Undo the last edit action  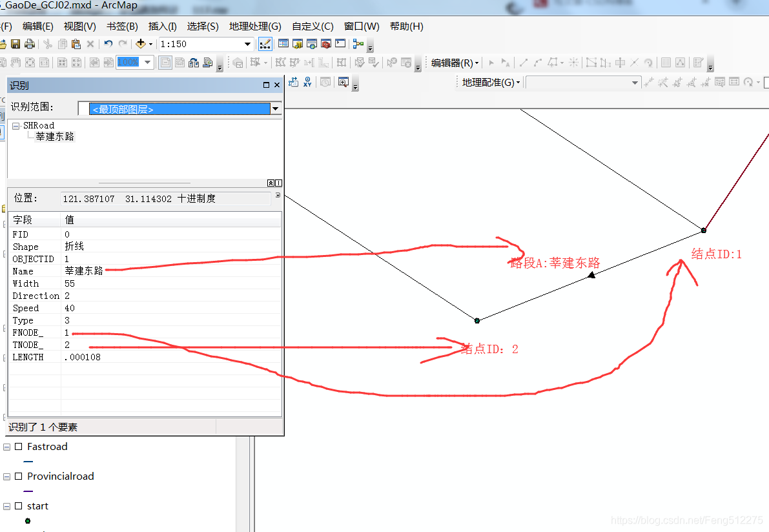107,43
